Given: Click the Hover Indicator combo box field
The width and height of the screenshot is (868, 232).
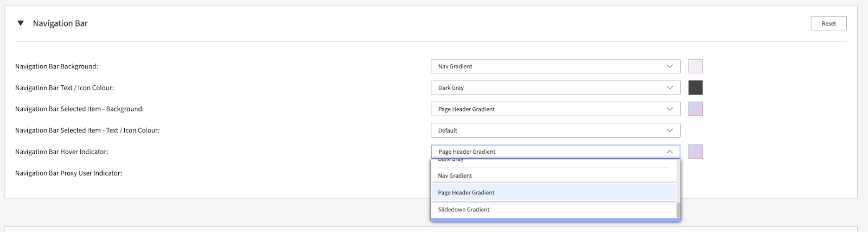Looking at the screenshot, I should click(548, 152).
